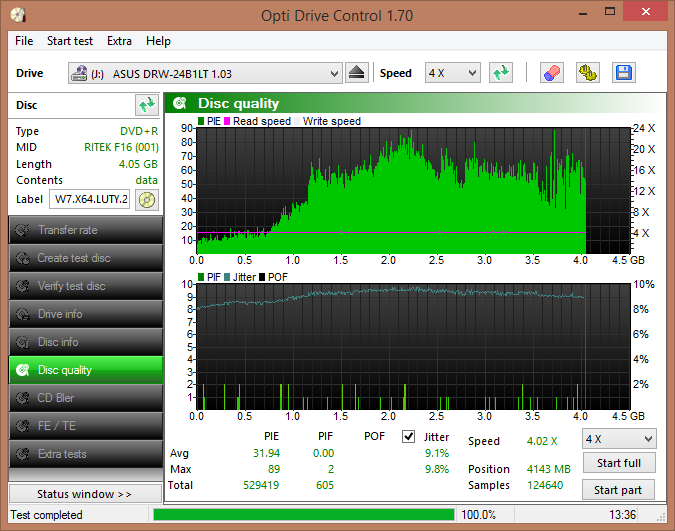Expand the toolbar Speed dropdown
The height and width of the screenshot is (531, 675).
tap(472, 73)
